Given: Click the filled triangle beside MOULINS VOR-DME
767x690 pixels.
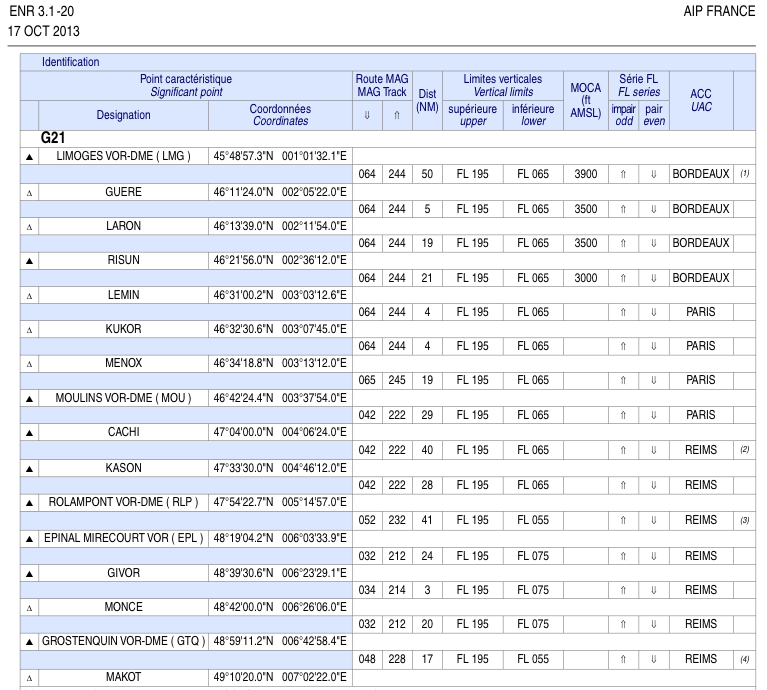Looking at the screenshot, I should (29, 399).
